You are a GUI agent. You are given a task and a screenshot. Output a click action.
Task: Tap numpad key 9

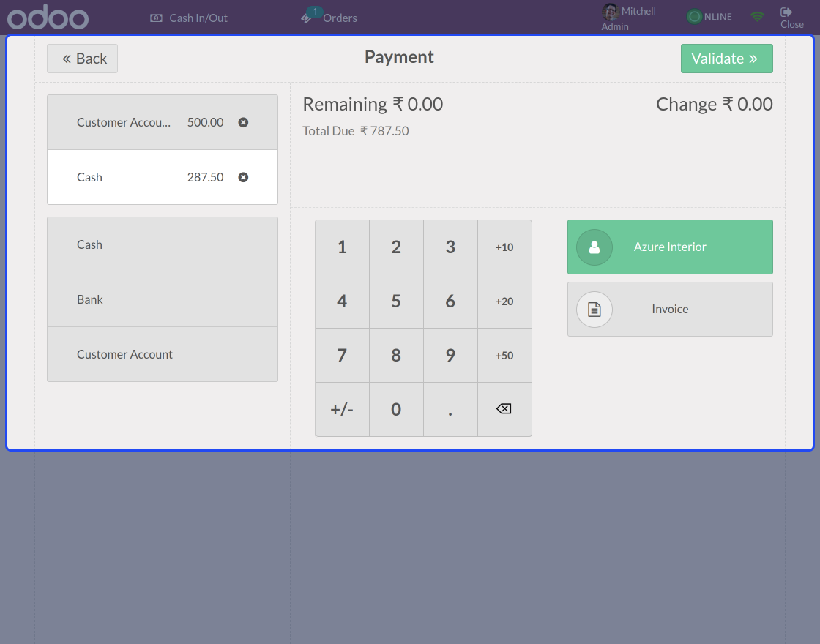tap(450, 356)
